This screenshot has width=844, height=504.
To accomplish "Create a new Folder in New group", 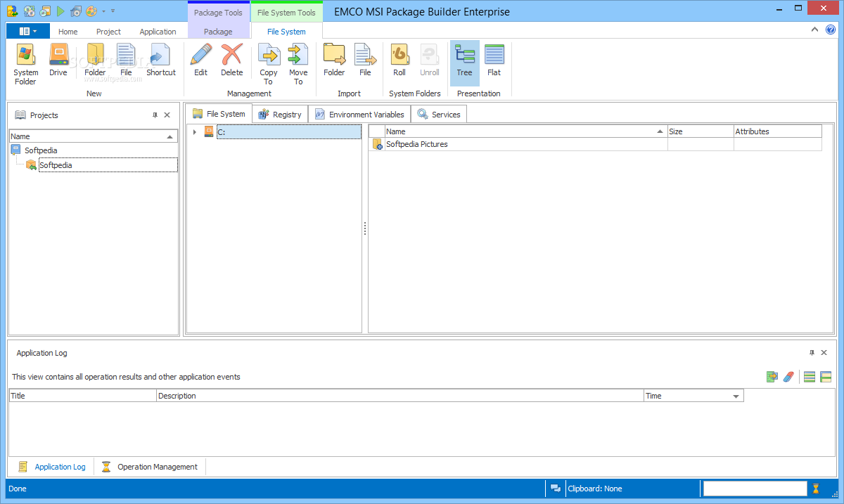I will coord(95,60).
